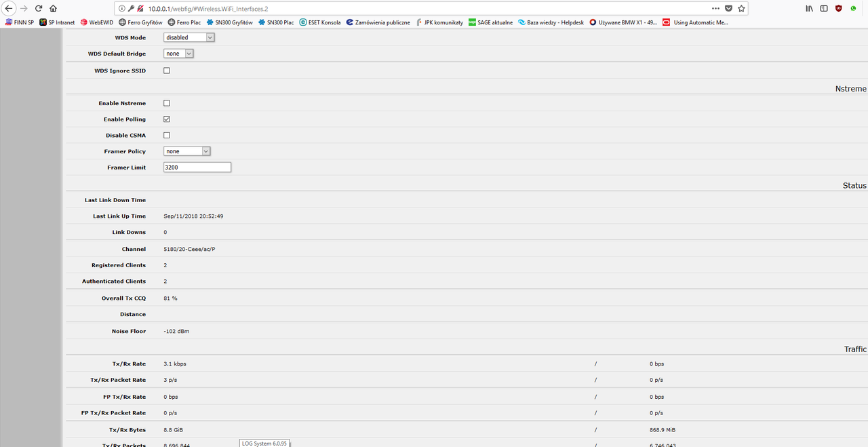The image size is (868, 447).
Task: Toggle the browser sidebar view
Action: point(824,9)
